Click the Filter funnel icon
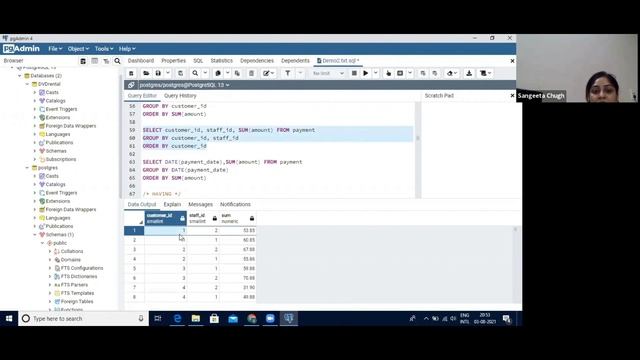The image size is (640, 360). pyautogui.click(x=288, y=73)
